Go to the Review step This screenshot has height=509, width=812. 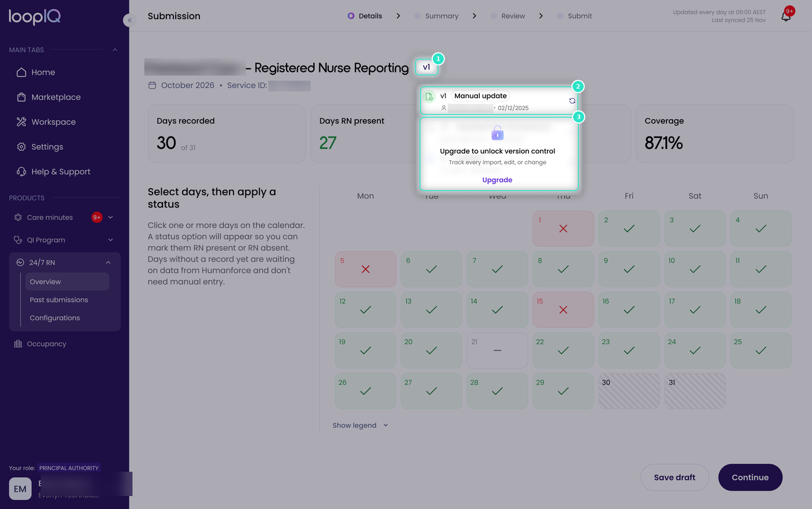pos(507,16)
